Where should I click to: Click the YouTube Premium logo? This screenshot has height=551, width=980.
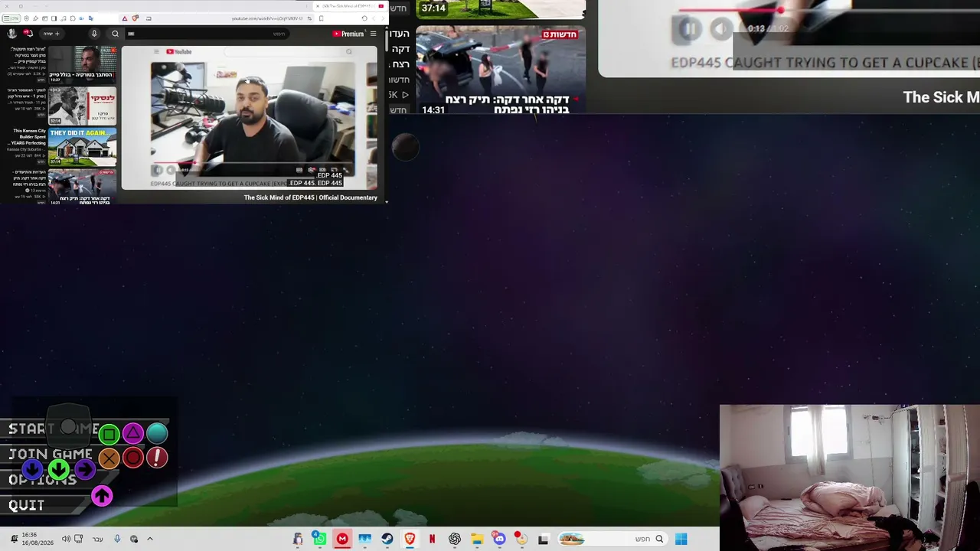tap(348, 34)
